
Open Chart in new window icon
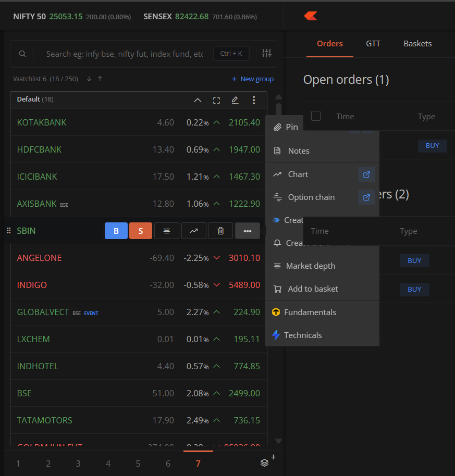[x=366, y=174]
